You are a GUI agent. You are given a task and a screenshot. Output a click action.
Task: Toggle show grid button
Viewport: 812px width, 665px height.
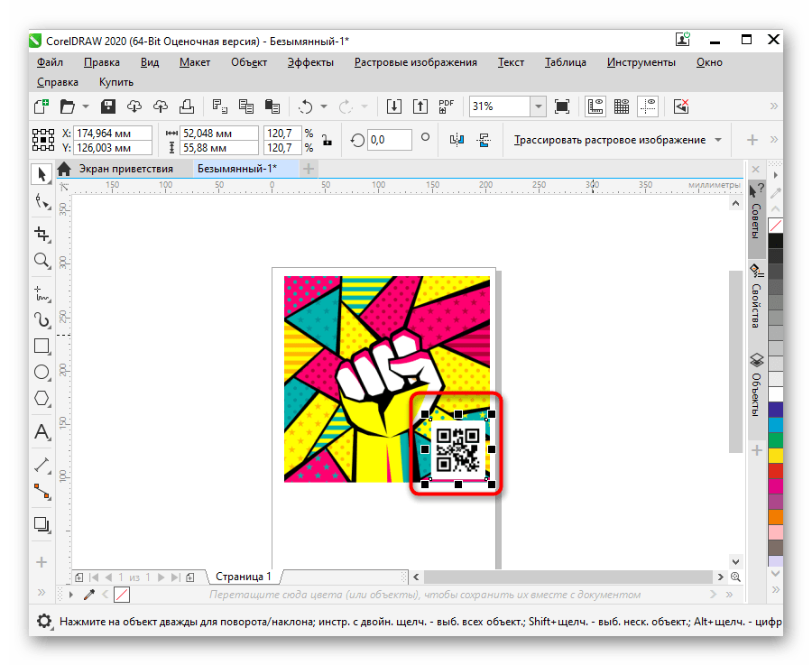[x=622, y=106]
